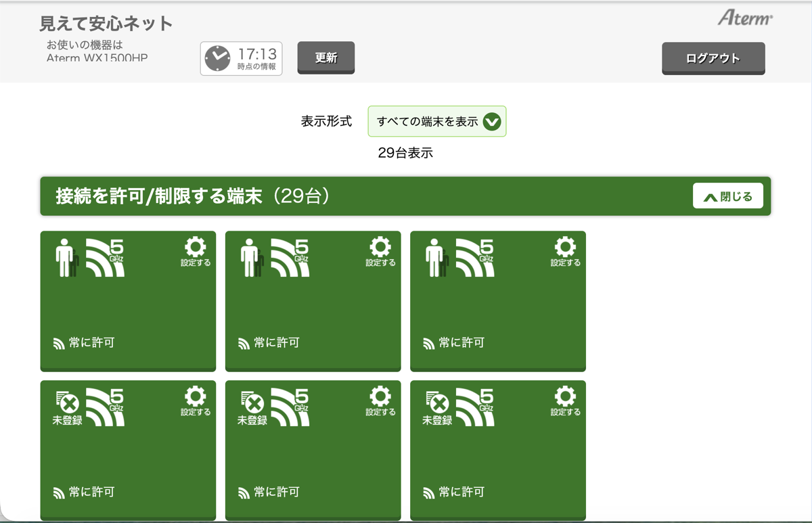
Task: Click the 接続を許可/制限する端末 section heading
Action: pyautogui.click(x=193, y=196)
